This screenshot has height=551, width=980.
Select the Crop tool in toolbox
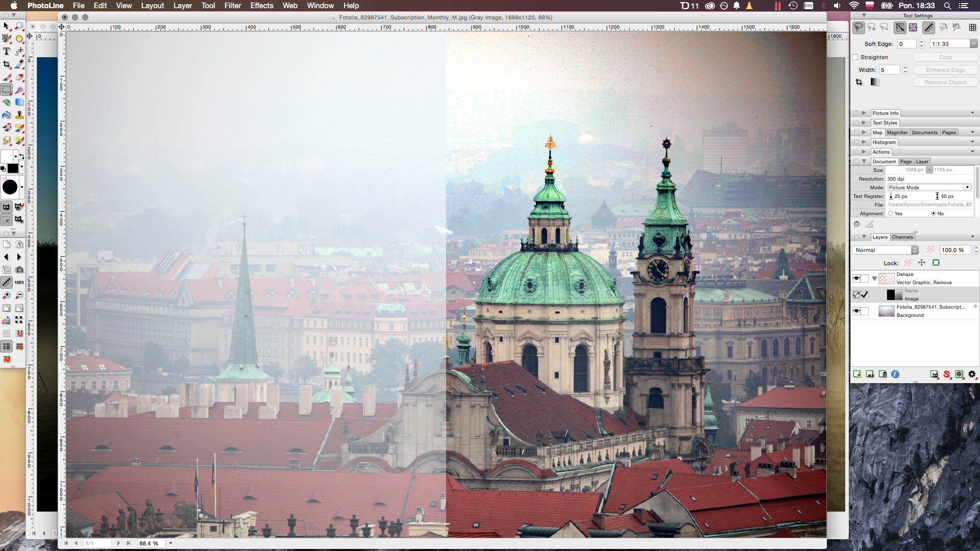(6, 64)
